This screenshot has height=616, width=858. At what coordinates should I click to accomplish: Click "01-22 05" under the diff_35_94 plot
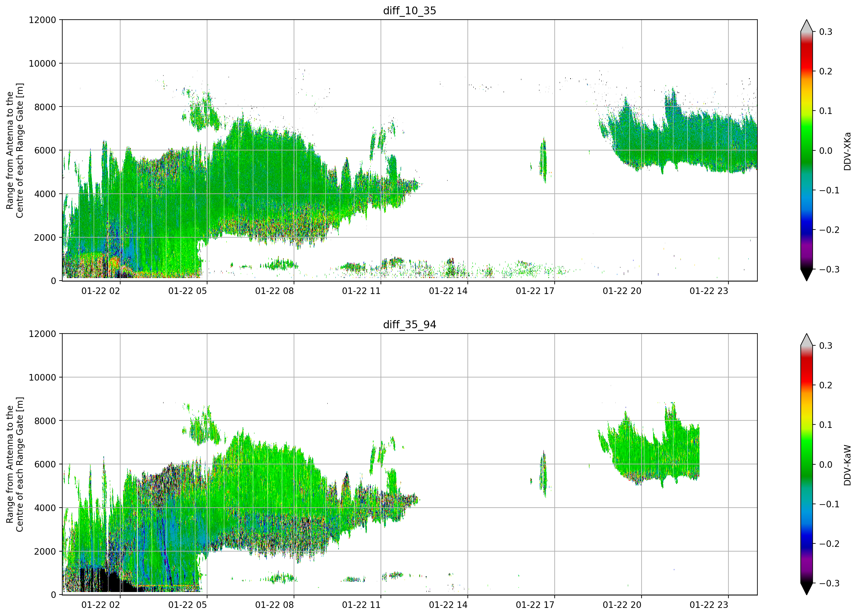pos(188,605)
